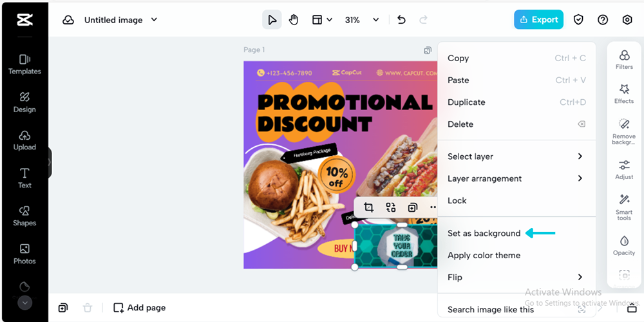
Task: Open the Opacity control
Action: point(624,245)
